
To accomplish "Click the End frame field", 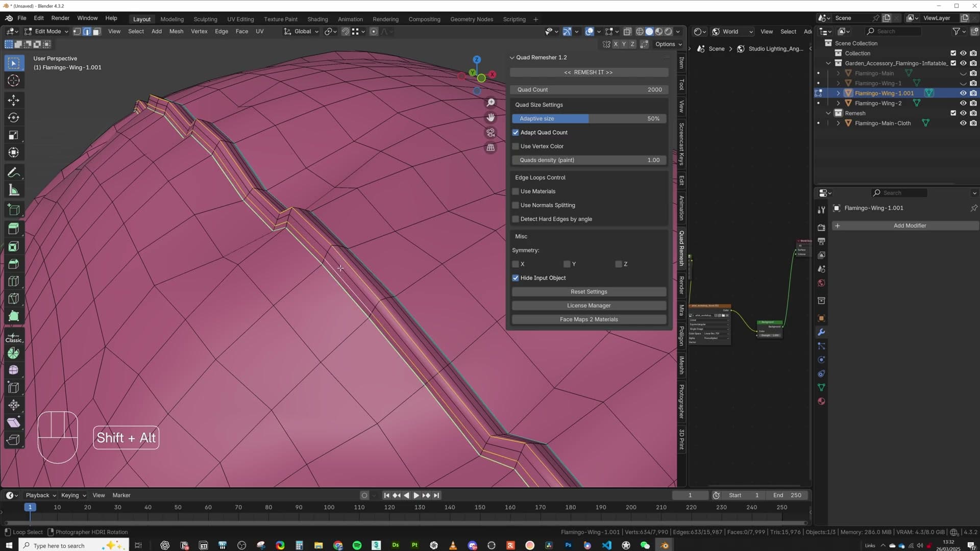I will pos(788,495).
